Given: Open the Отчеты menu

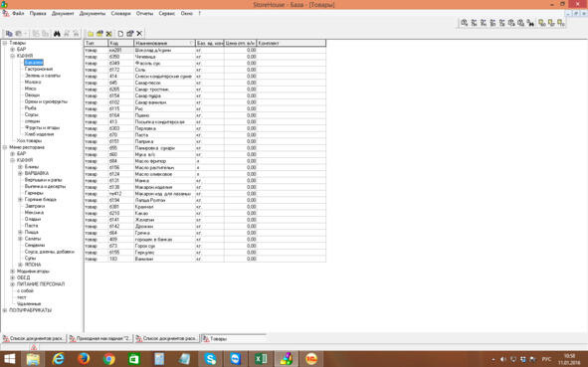Looking at the screenshot, I should tap(144, 13).
